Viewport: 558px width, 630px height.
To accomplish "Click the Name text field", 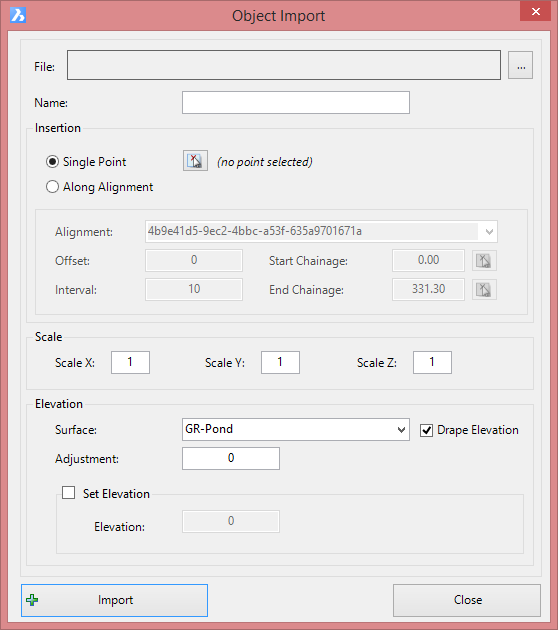I will [x=296, y=102].
